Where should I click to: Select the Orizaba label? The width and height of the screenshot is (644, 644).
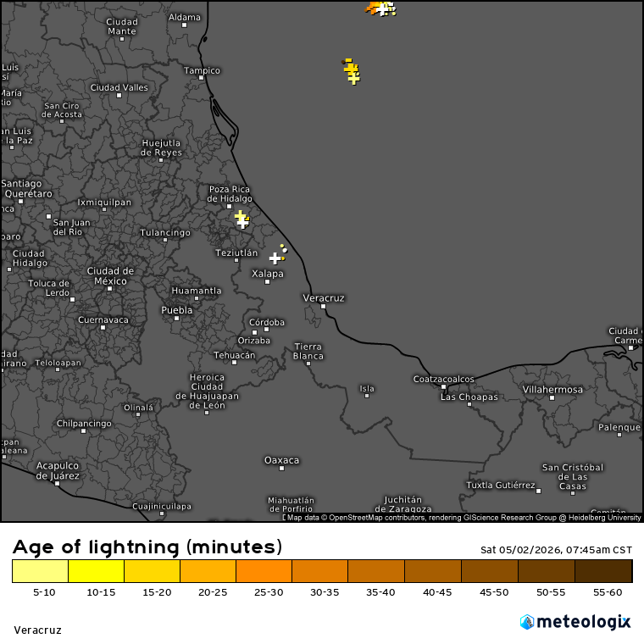pyautogui.click(x=254, y=341)
